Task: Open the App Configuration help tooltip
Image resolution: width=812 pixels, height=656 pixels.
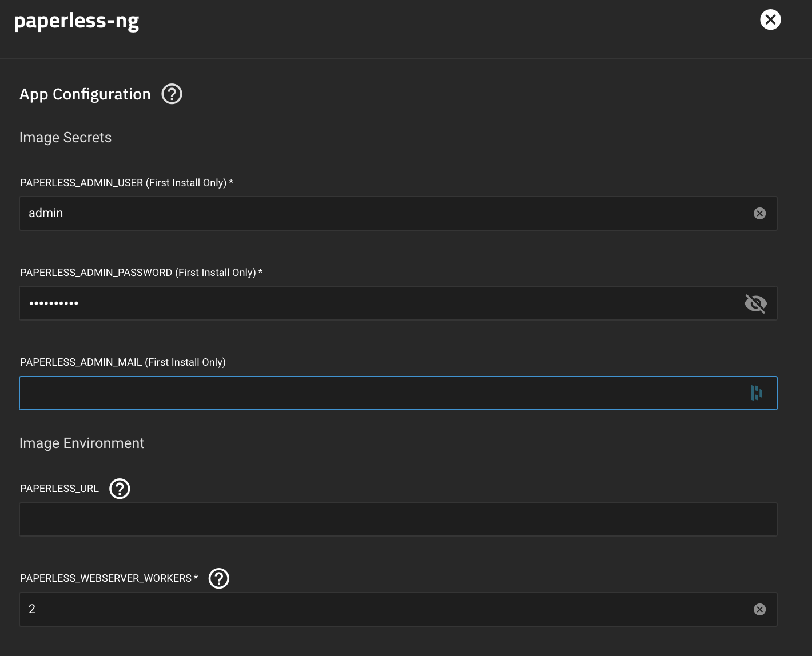Action: [x=172, y=94]
